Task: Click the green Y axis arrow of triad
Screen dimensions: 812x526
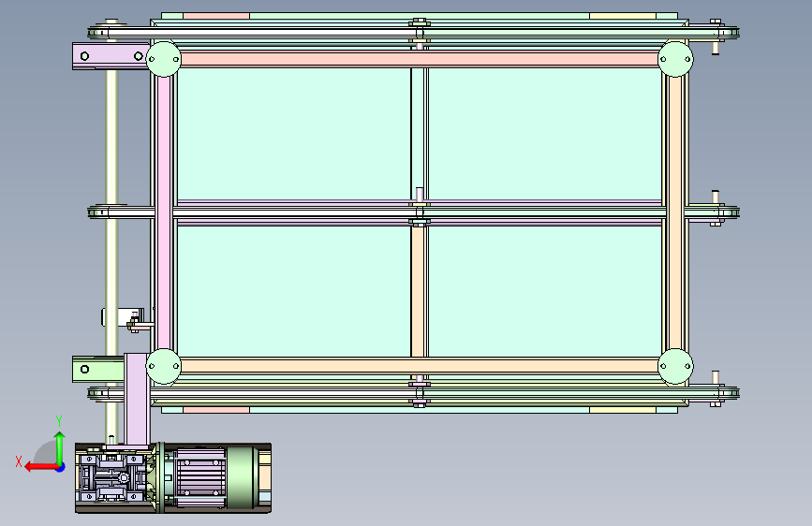Action: pos(60,448)
